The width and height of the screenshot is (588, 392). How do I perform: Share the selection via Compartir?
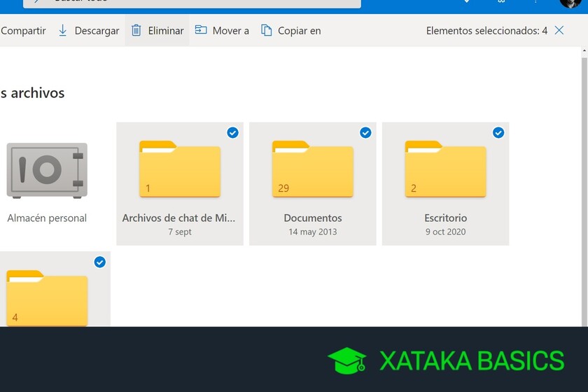click(23, 31)
